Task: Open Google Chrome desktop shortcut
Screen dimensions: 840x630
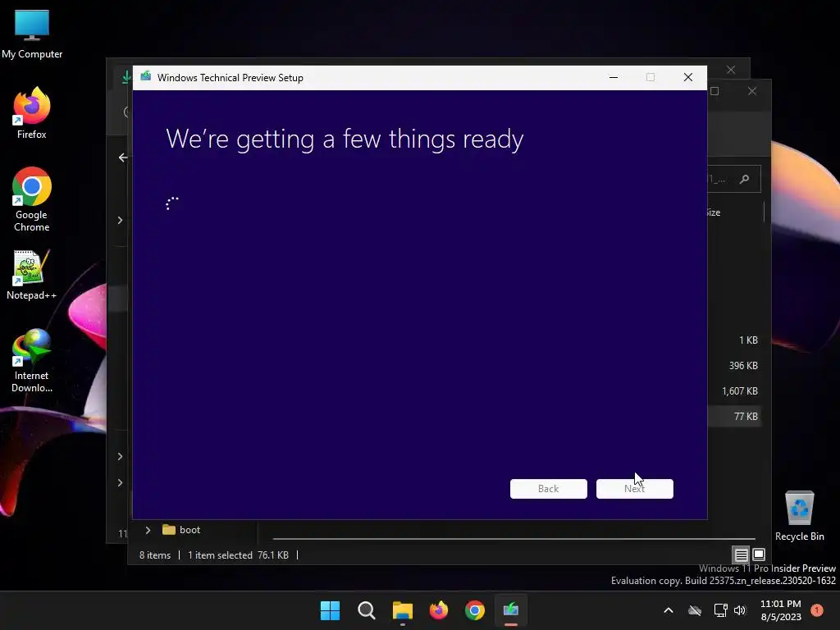Action: [32, 199]
